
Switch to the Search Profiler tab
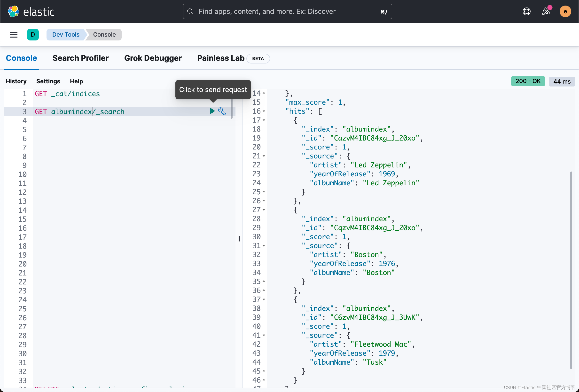(x=80, y=58)
